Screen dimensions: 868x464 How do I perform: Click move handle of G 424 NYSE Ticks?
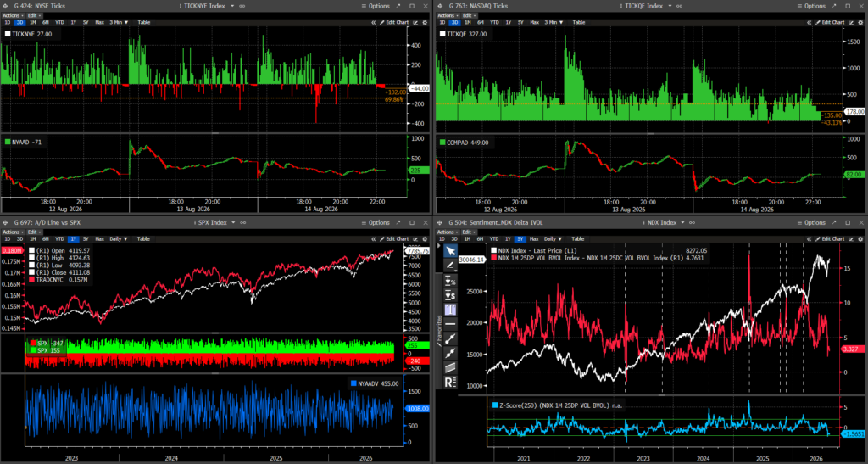coord(6,6)
